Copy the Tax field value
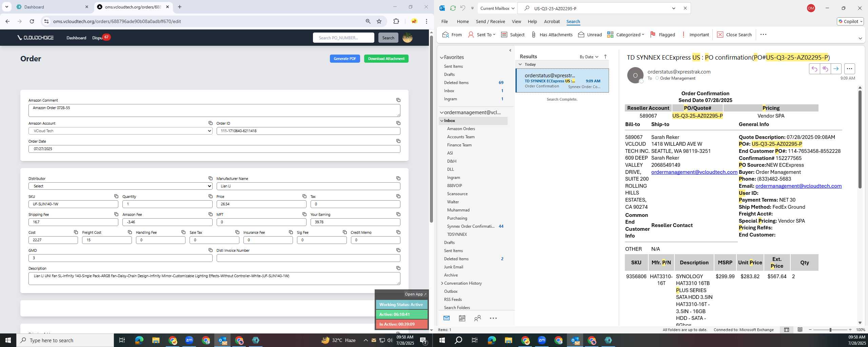Screen dimensions: 868x347 click(x=398, y=196)
